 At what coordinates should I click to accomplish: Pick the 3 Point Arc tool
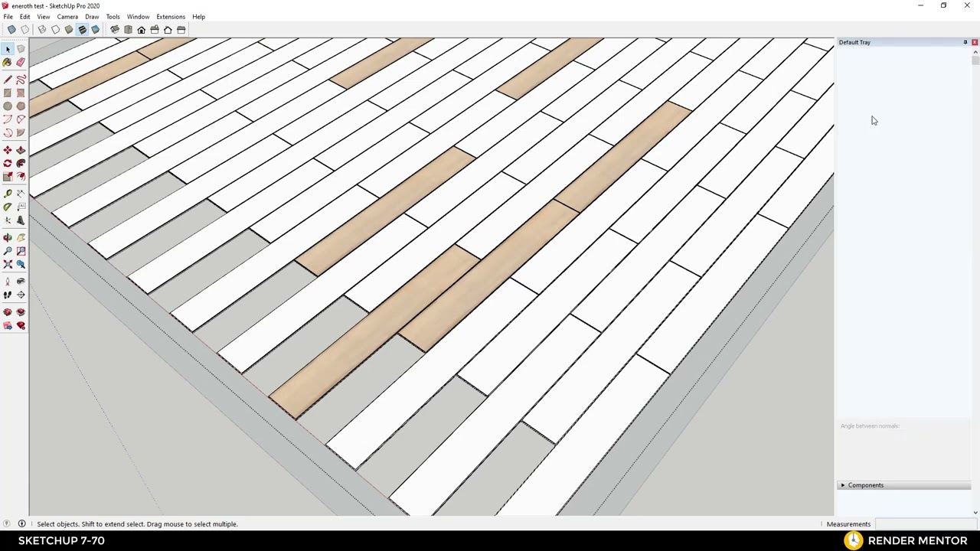click(x=8, y=132)
